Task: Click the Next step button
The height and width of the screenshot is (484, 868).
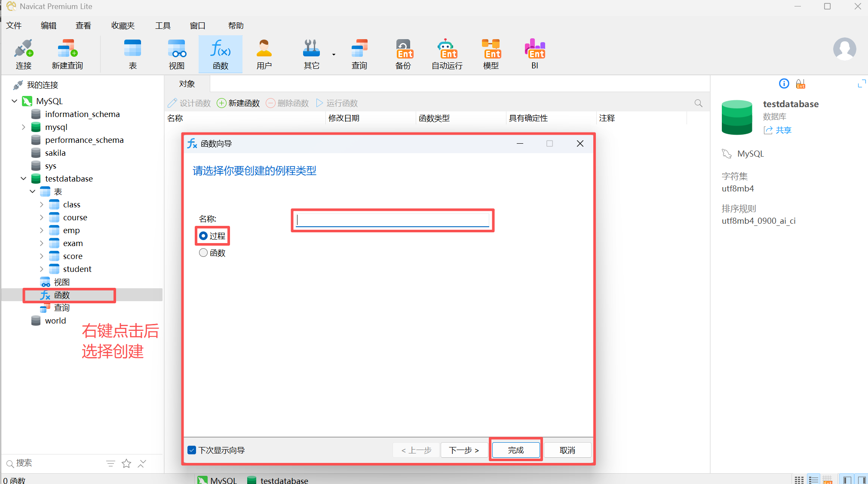Action: (464, 450)
